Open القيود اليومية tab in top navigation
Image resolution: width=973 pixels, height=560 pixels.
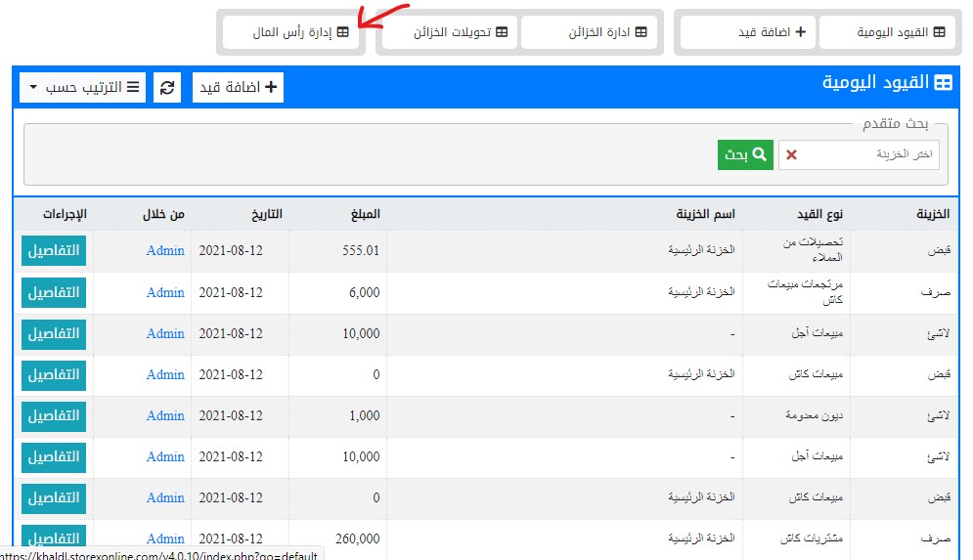pyautogui.click(x=887, y=32)
